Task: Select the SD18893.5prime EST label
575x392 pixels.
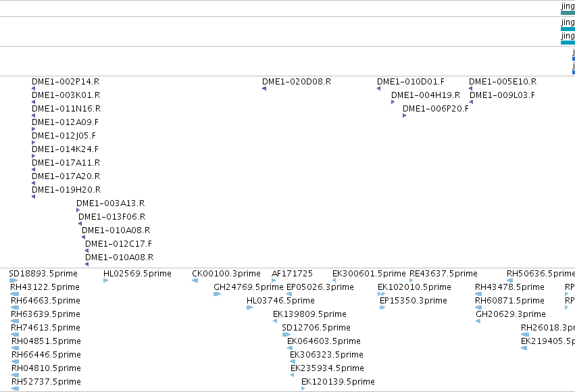Action: coord(43,274)
